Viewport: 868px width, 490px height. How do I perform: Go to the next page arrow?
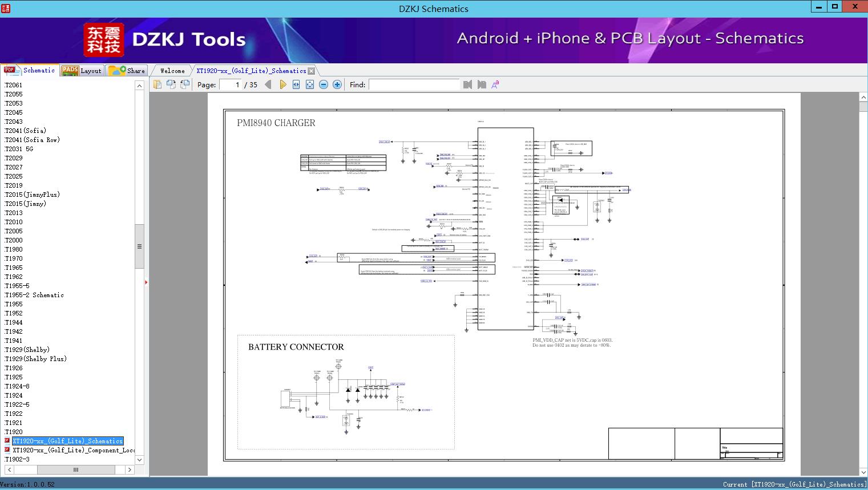(282, 84)
